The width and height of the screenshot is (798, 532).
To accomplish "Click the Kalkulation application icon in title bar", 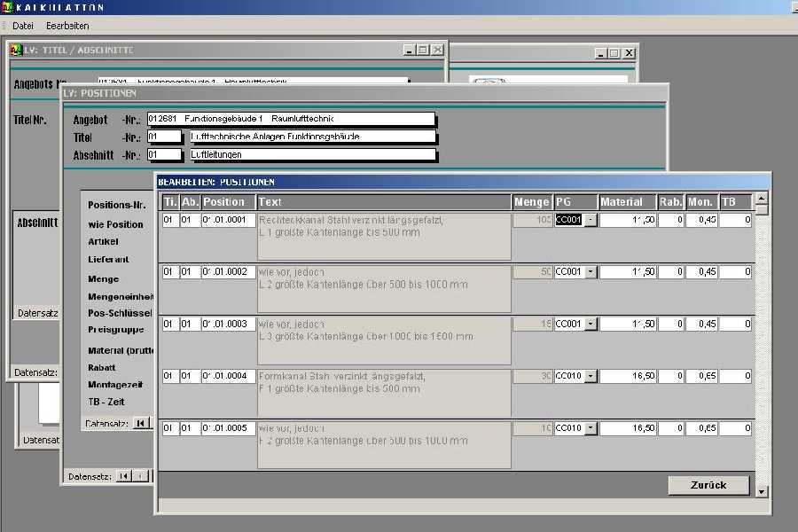I will coord(7,7).
